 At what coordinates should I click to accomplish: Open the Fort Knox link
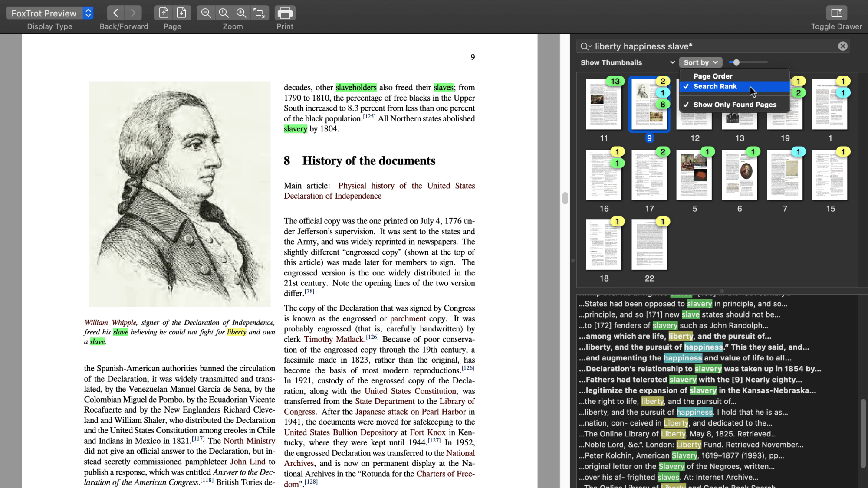click(x=427, y=432)
